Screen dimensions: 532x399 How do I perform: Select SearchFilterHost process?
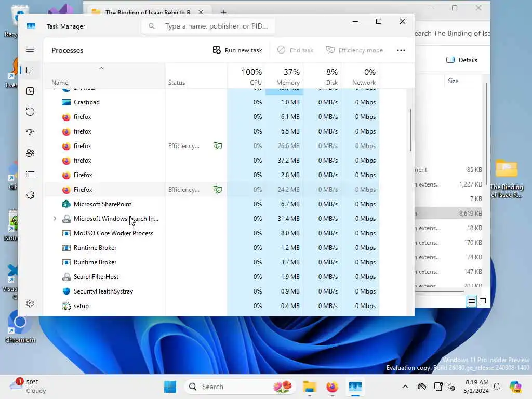tap(212, 277)
